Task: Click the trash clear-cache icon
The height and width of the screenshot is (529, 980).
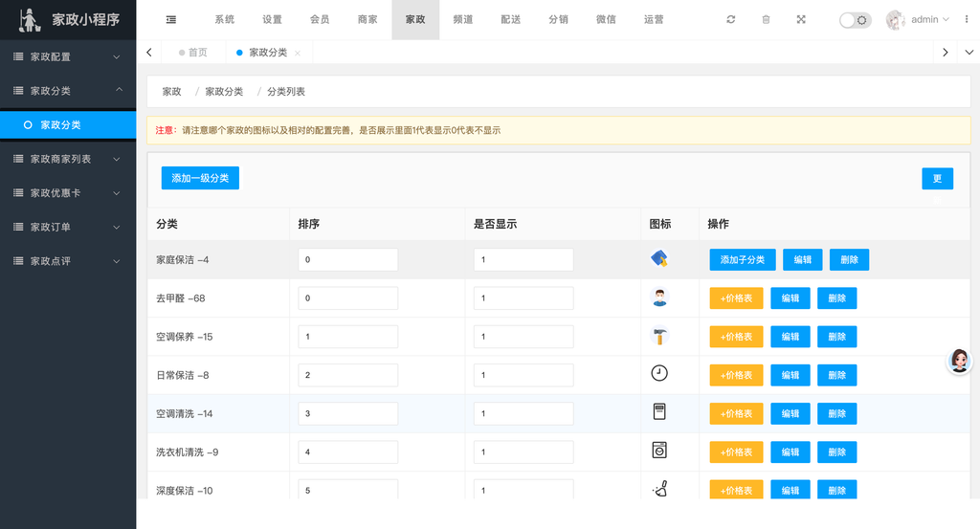Action: [x=766, y=19]
